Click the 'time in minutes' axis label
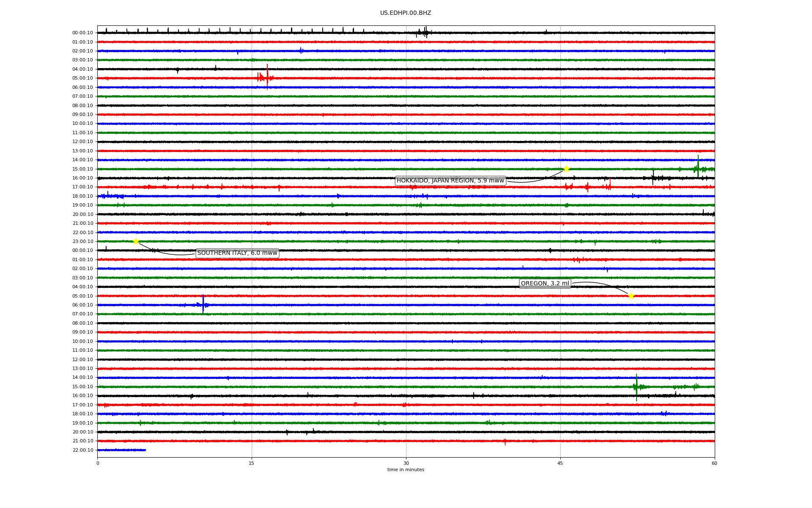 tap(406, 469)
